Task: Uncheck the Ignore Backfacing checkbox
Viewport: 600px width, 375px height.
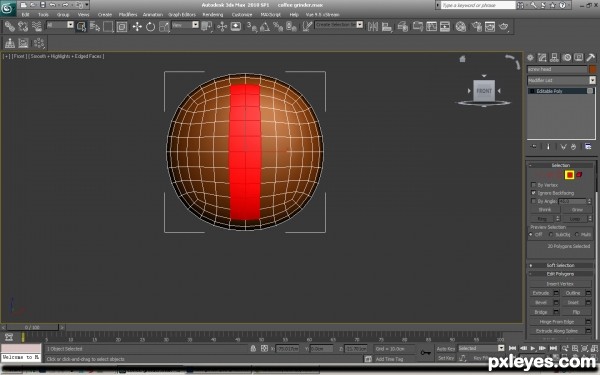Action: tap(533, 193)
